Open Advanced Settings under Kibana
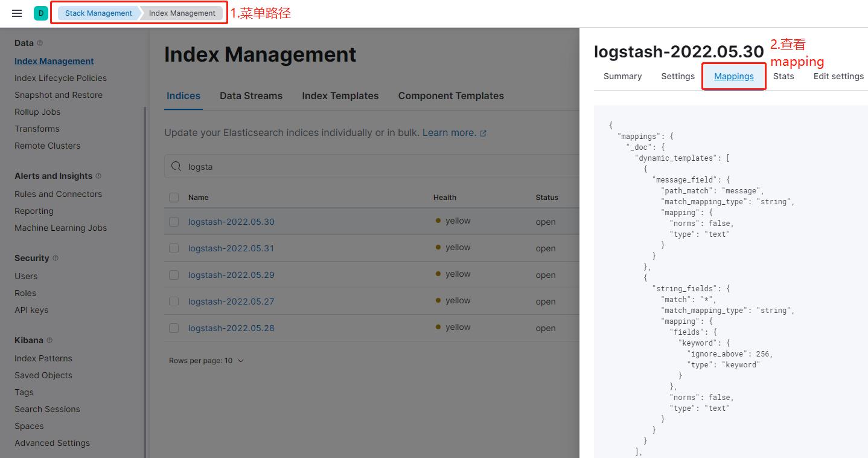This screenshot has width=868, height=458. click(x=52, y=443)
